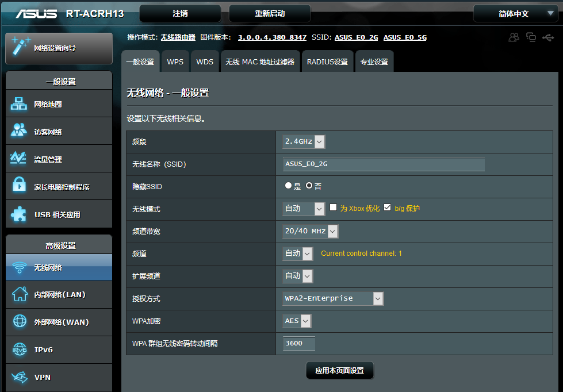Click the USB status icon

548,37
